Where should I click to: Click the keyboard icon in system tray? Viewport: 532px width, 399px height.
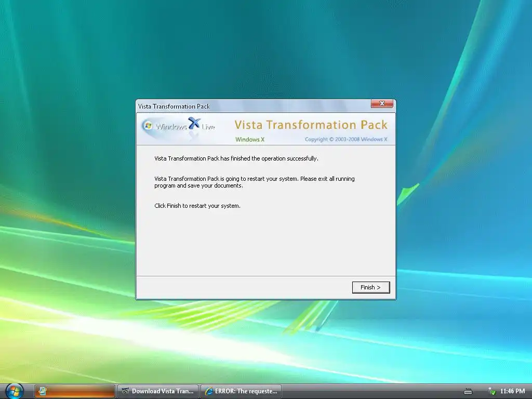coord(468,392)
